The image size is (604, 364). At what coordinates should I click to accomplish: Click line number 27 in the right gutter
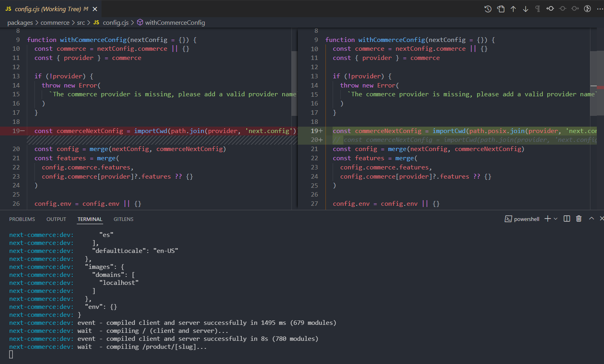point(315,204)
